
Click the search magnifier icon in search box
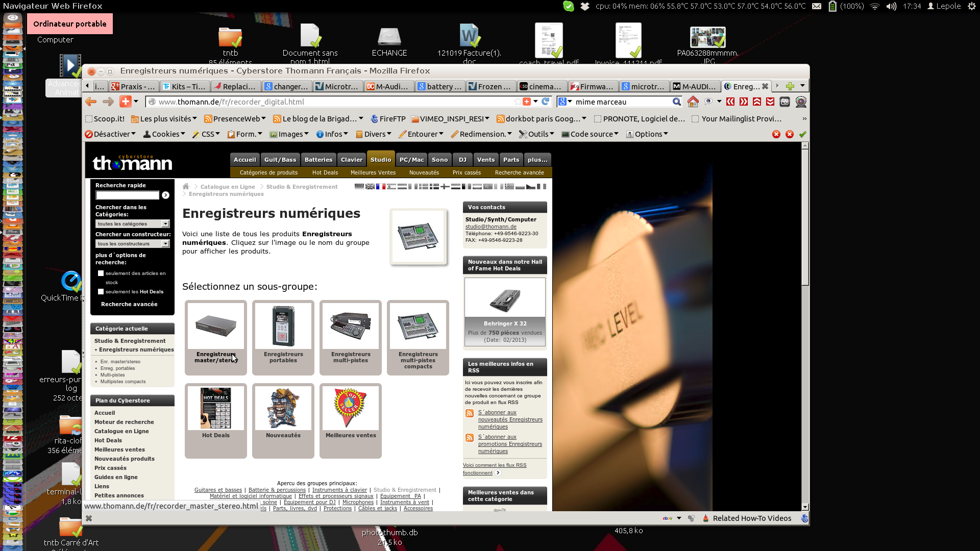pyautogui.click(x=676, y=102)
